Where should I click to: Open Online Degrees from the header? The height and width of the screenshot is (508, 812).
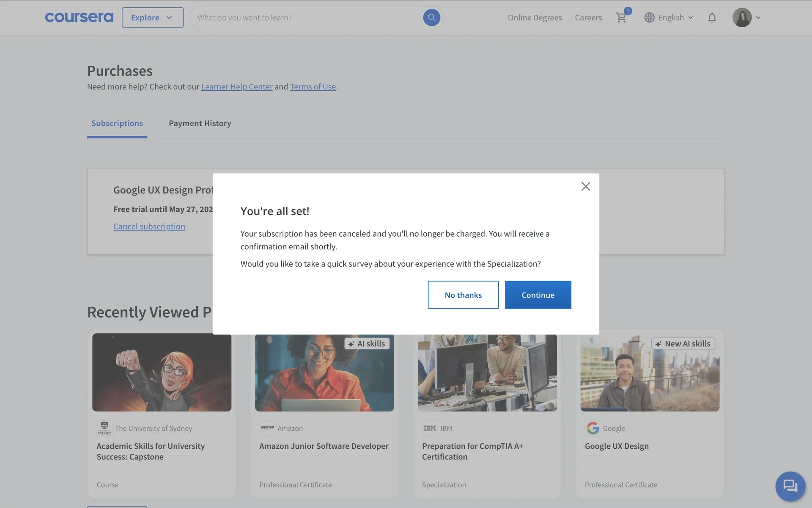pyautogui.click(x=535, y=17)
